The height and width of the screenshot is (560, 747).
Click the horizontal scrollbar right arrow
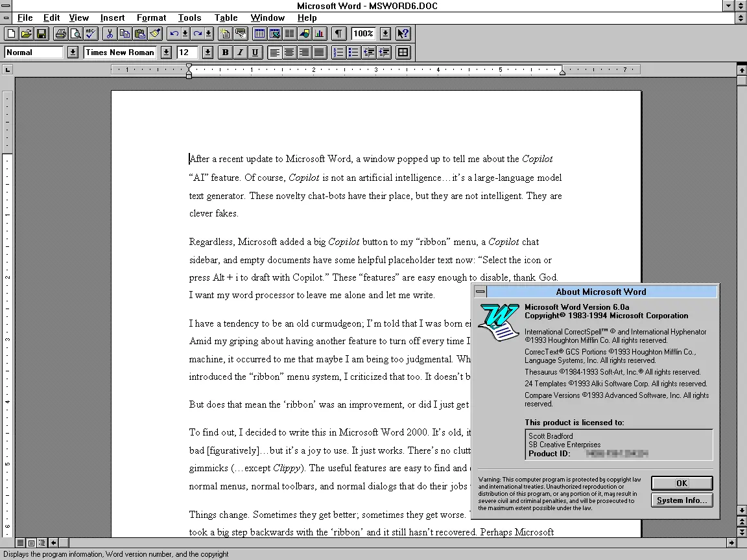pyautogui.click(x=731, y=542)
